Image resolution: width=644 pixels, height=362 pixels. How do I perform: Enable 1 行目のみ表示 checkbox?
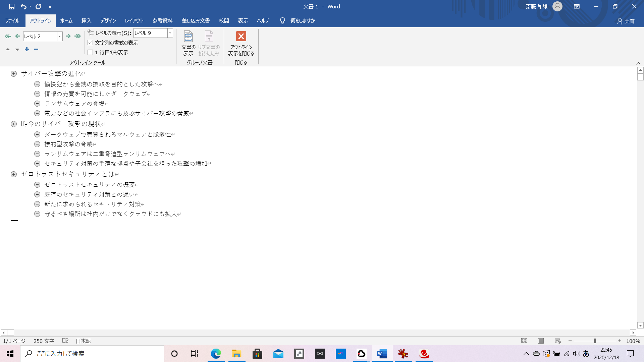[x=90, y=52]
